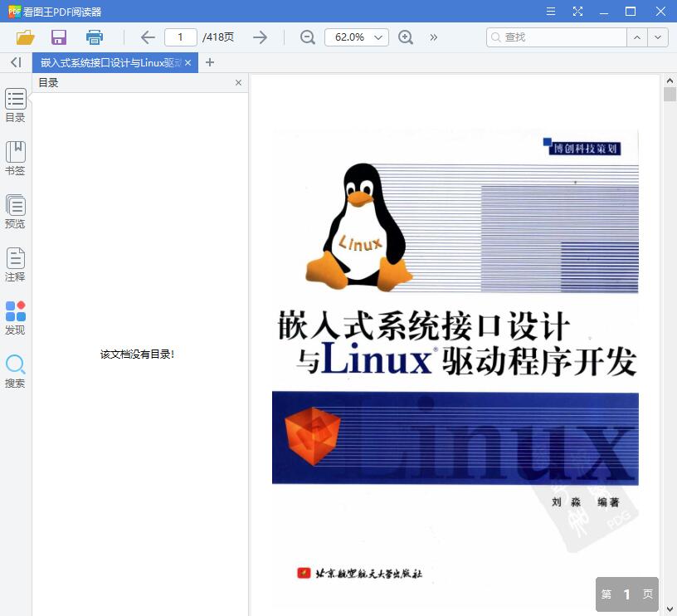Go to the next page arrow
Viewport: 677px width, 616px height.
click(260, 37)
